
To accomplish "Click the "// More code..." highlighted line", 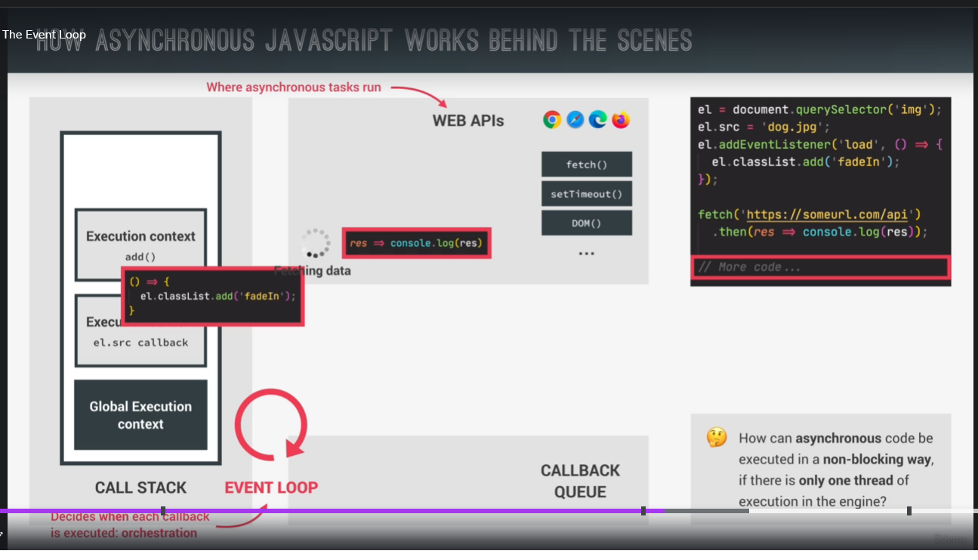I will tap(820, 267).
